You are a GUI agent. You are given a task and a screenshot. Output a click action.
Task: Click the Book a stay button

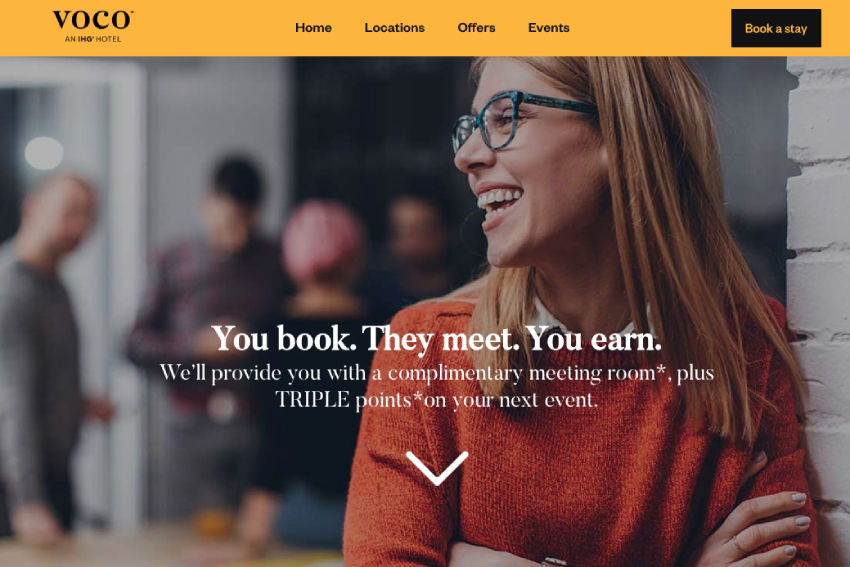coord(776,28)
